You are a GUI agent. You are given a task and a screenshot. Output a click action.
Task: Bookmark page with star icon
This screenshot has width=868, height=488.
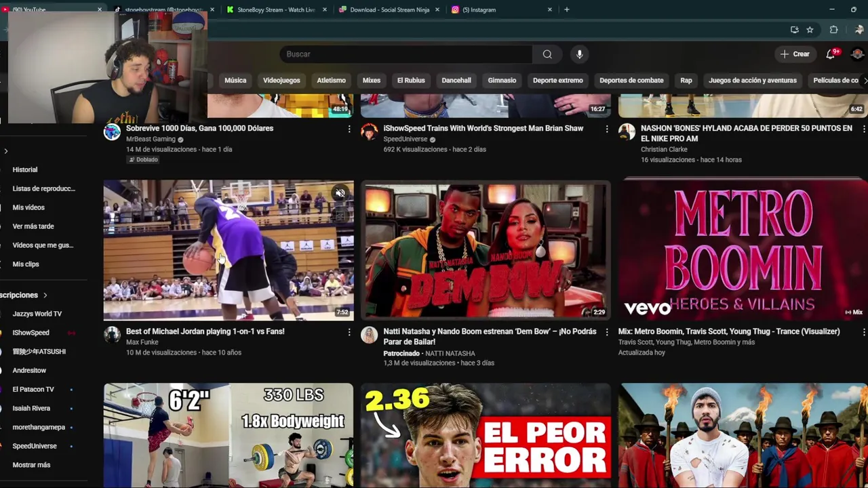click(x=810, y=30)
